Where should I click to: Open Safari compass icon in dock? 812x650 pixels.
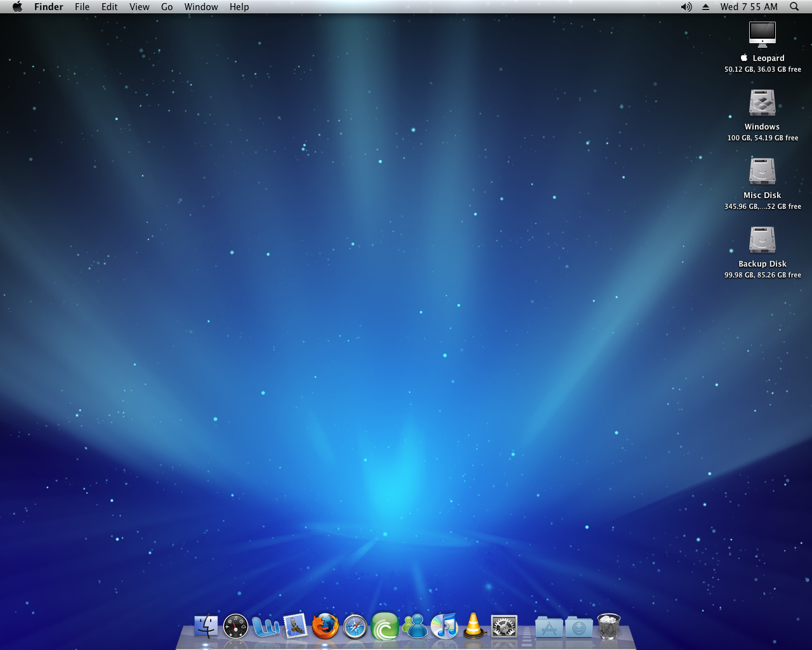[x=355, y=627]
